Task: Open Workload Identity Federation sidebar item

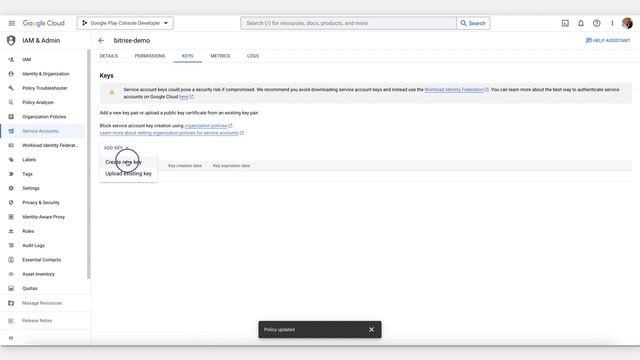Action: pos(43,145)
